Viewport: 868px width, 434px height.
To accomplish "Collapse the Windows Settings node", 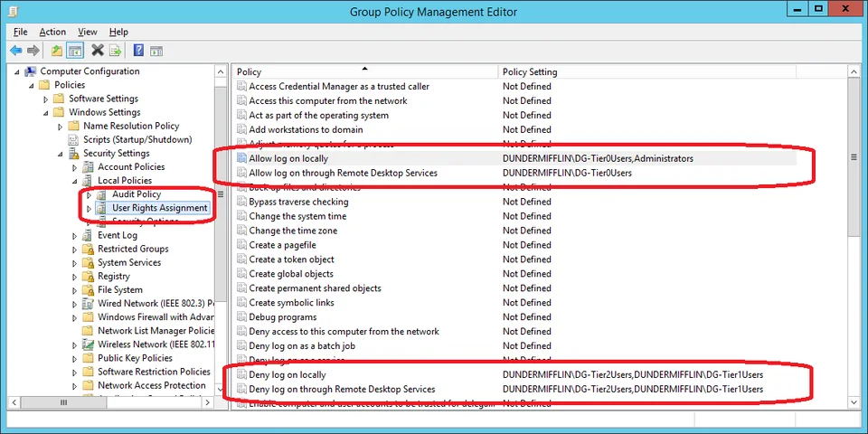I will coord(46,113).
